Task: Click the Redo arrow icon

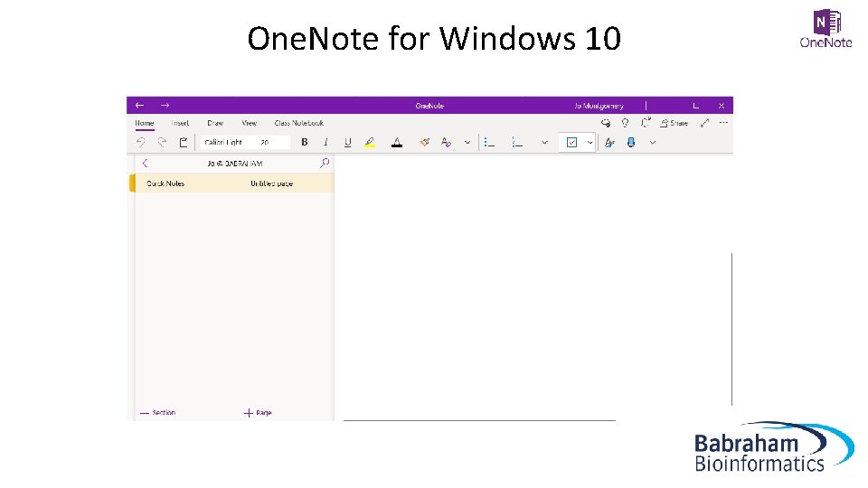Action: pyautogui.click(x=162, y=142)
